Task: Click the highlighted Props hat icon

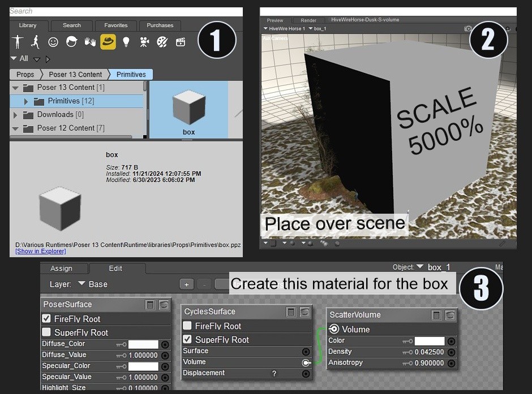Action: click(x=107, y=42)
